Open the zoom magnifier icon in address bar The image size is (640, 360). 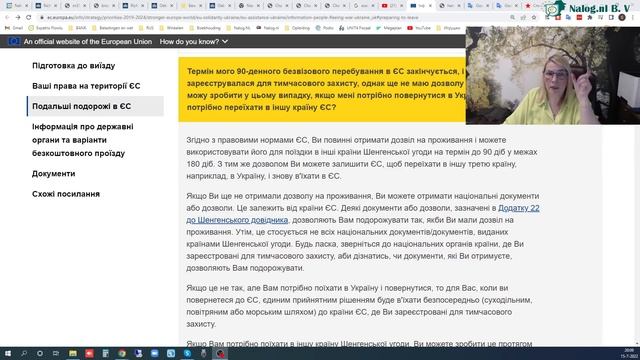click(x=512, y=18)
